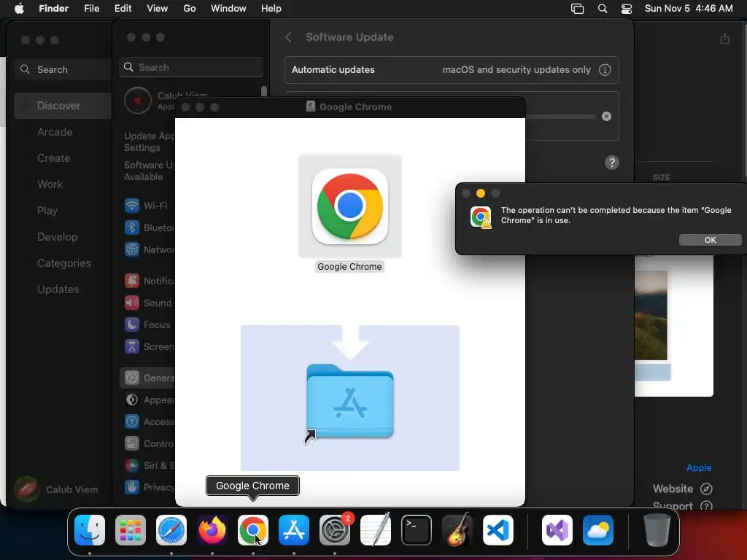Screen dimensions: 747x560
Task: Select Play in App Store sidebar
Action: pos(47,211)
